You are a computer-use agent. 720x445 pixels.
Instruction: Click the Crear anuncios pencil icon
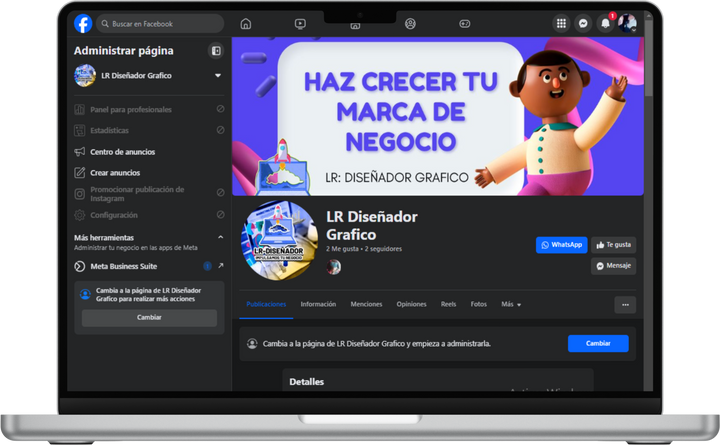(x=79, y=173)
